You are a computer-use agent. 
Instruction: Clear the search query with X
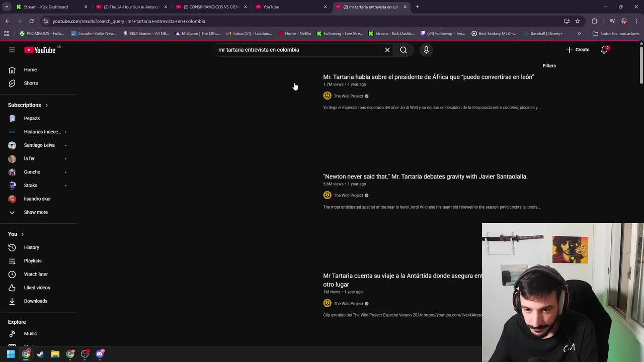point(387,50)
